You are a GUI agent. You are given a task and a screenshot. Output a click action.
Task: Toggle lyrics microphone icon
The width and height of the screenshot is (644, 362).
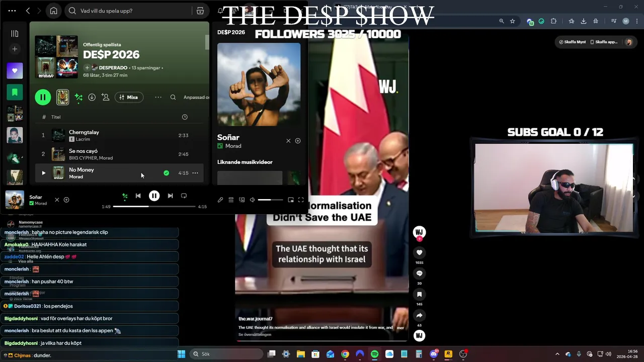point(220,200)
